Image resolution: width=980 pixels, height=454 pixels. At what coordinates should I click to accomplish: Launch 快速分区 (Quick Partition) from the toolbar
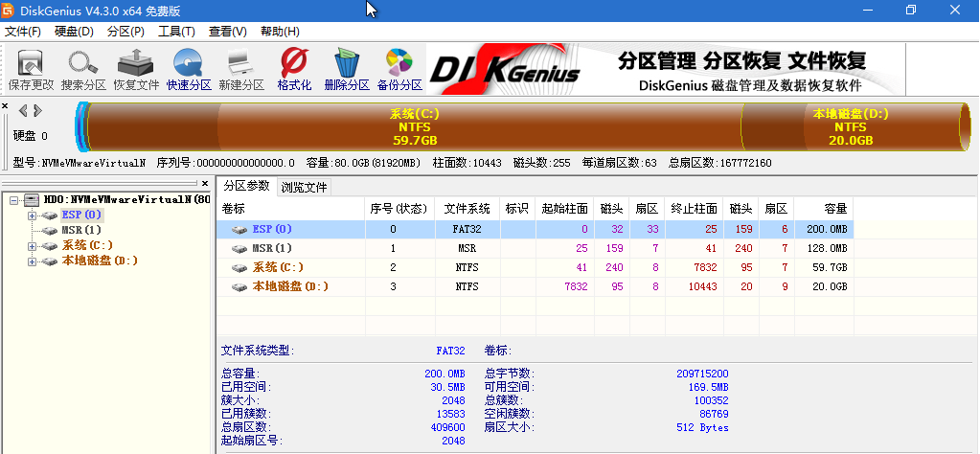pos(188,69)
